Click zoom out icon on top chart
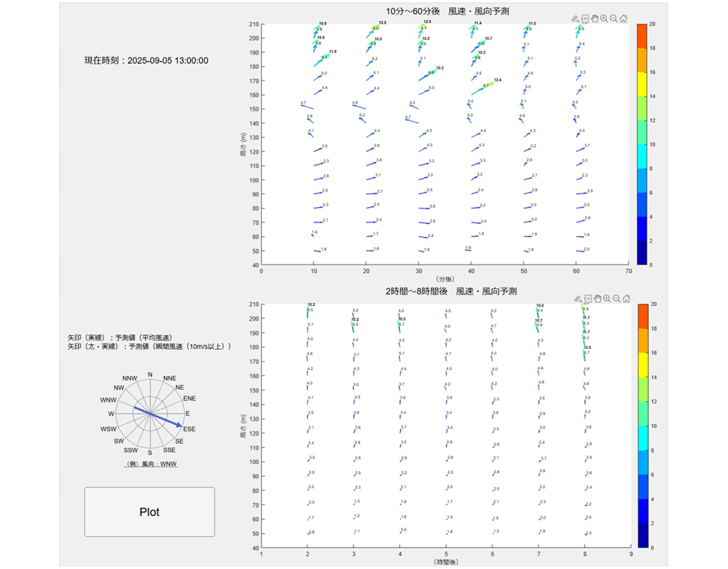 [615, 18]
